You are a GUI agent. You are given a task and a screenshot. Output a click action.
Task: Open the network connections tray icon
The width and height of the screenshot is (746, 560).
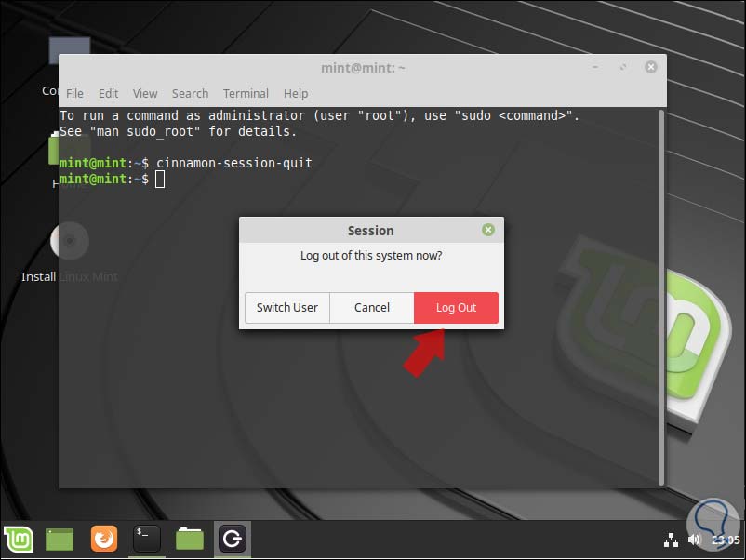[671, 540]
